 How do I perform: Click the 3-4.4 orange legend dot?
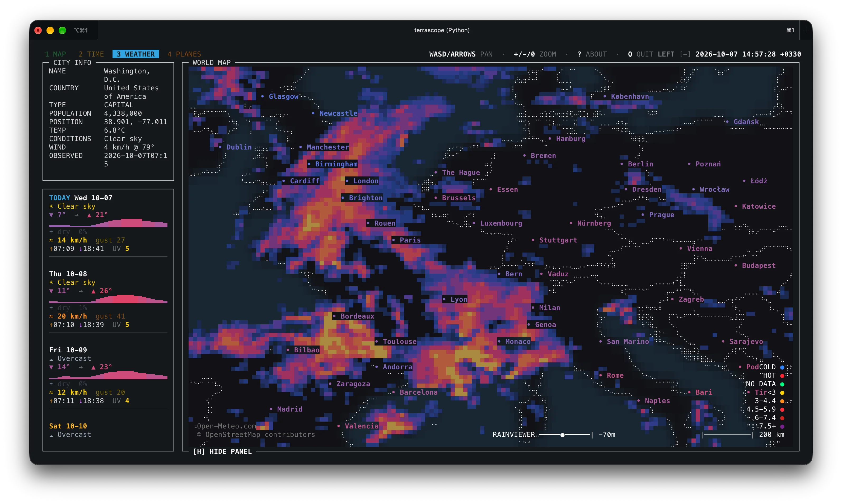click(782, 401)
